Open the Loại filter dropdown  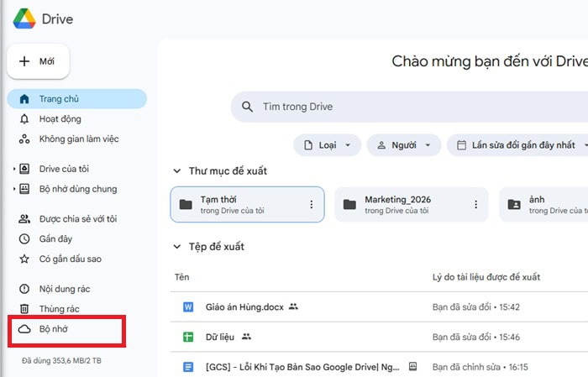327,145
